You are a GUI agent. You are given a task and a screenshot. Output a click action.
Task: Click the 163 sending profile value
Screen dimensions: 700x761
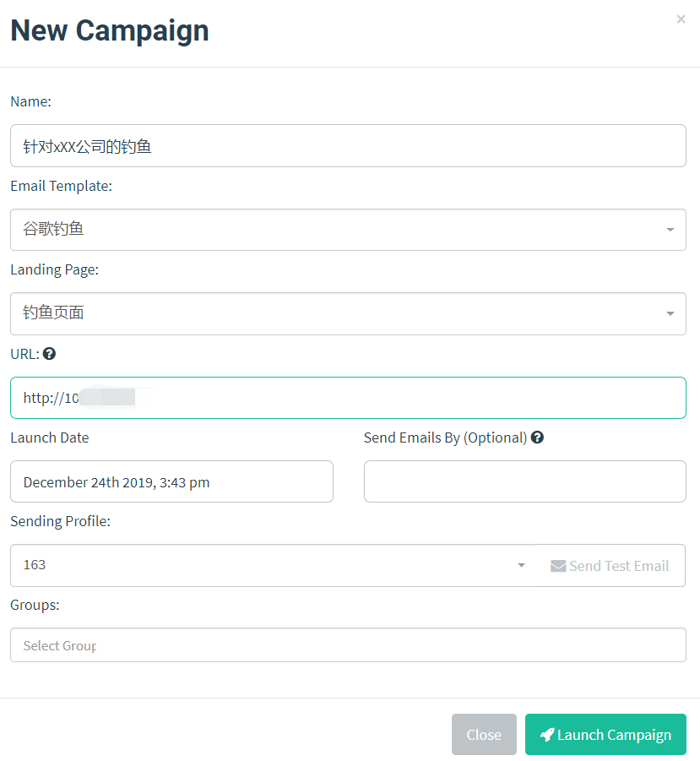tap(35, 565)
